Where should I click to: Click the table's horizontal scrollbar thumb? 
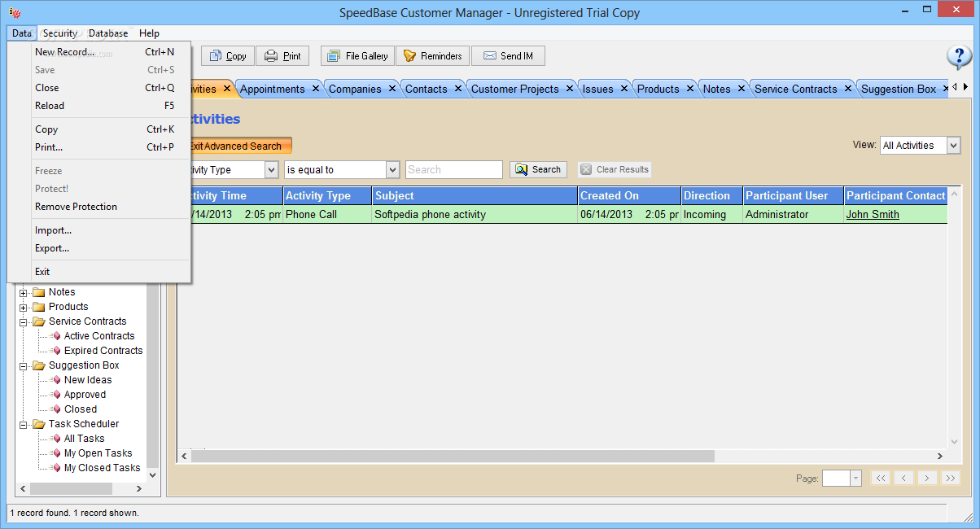pyautogui.click(x=453, y=457)
